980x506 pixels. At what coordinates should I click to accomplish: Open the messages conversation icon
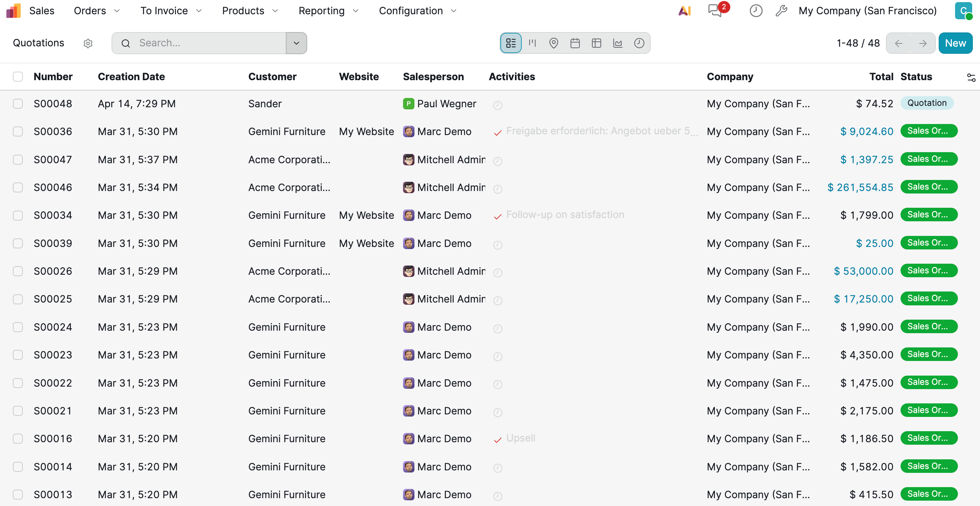coord(715,11)
